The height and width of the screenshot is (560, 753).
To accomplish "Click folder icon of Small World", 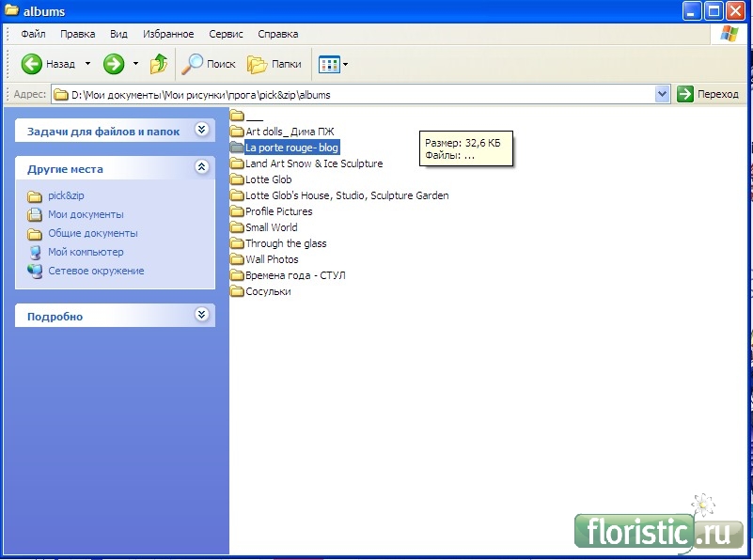I will click(x=237, y=227).
